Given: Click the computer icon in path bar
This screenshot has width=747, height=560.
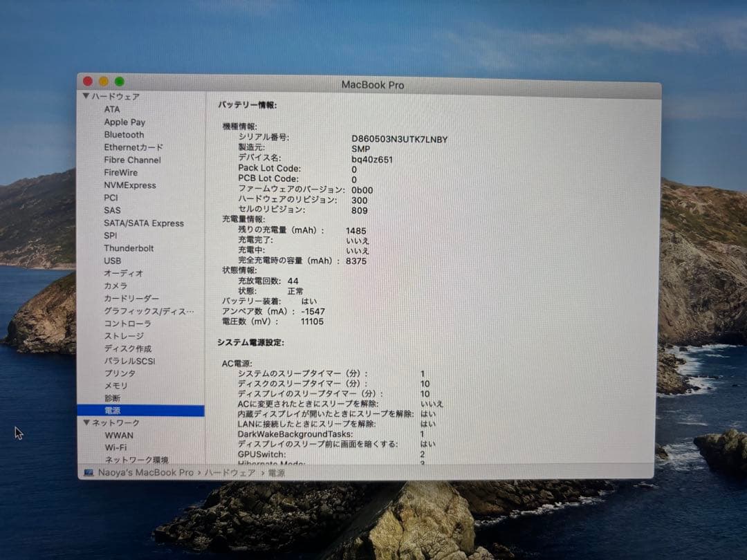Looking at the screenshot, I should 89,472.
